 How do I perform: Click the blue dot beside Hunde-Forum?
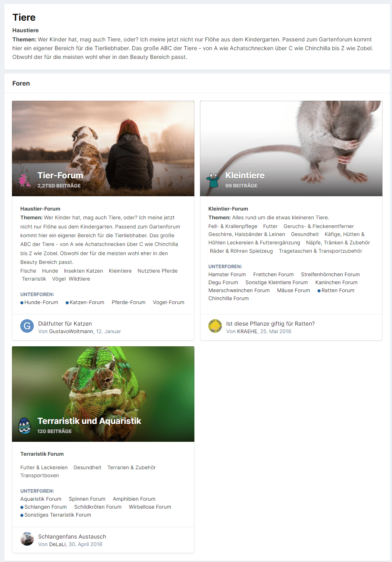pos(22,302)
